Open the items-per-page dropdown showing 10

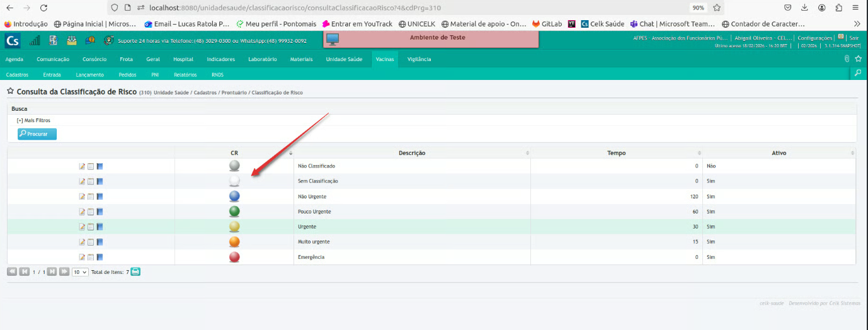click(x=80, y=272)
